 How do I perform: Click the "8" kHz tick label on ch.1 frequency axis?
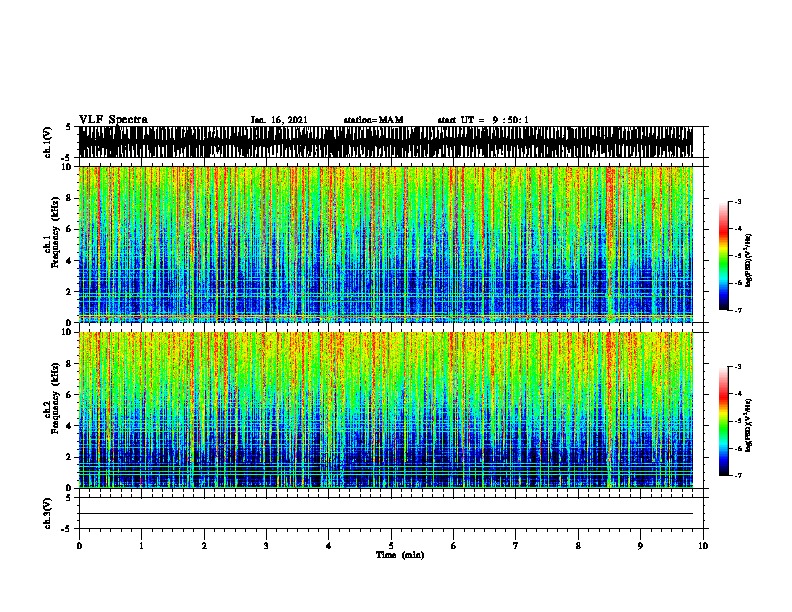71,198
